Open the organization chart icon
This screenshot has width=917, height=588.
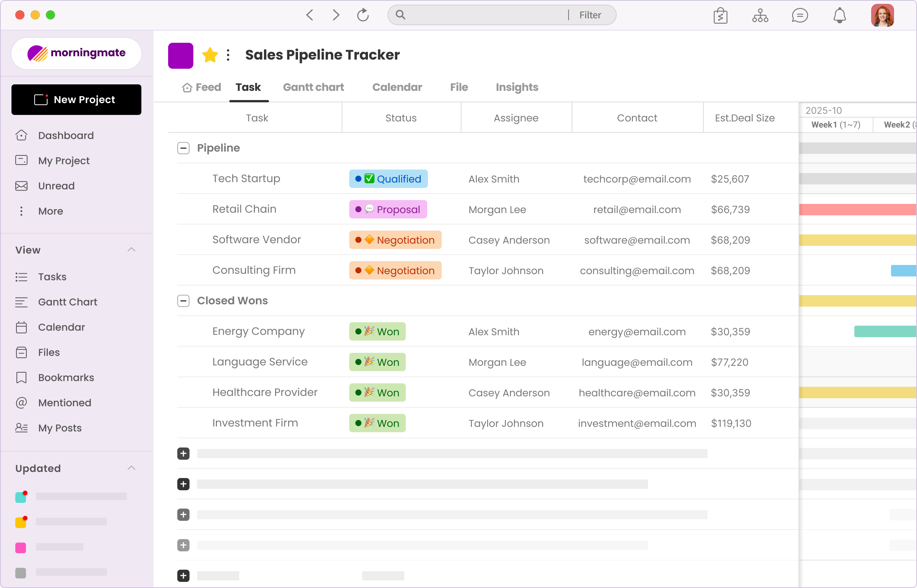pos(760,15)
